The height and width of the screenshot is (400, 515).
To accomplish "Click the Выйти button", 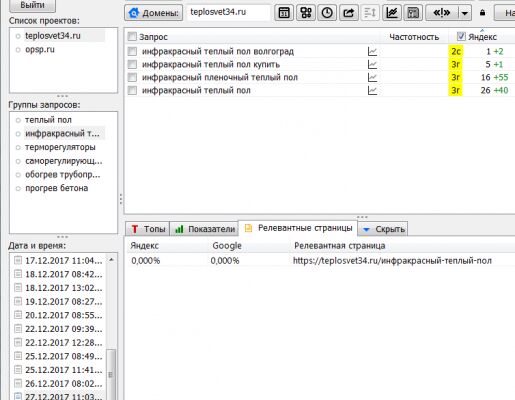I will click(32, 5).
